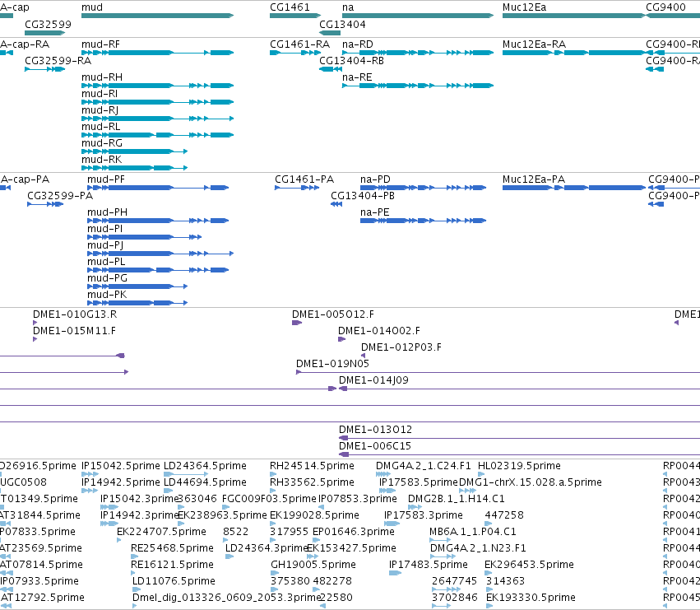Click the LD44694.5prime EST label
The image size is (700, 610).
[x=205, y=482]
